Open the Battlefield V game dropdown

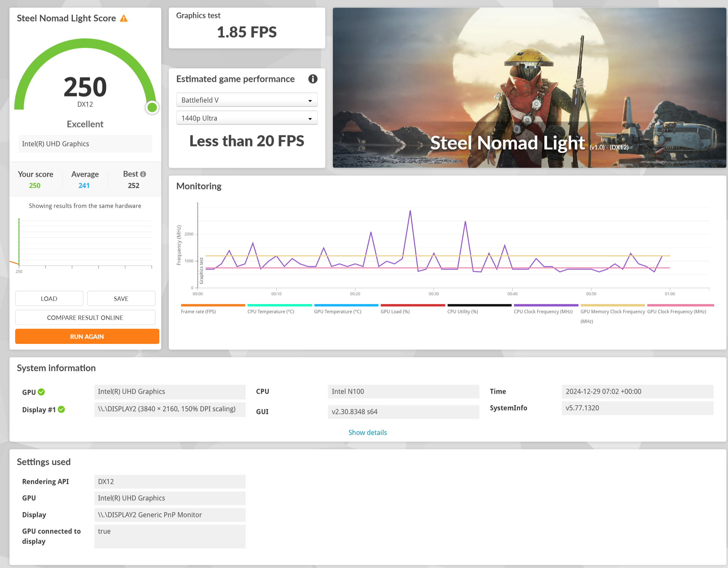(247, 100)
